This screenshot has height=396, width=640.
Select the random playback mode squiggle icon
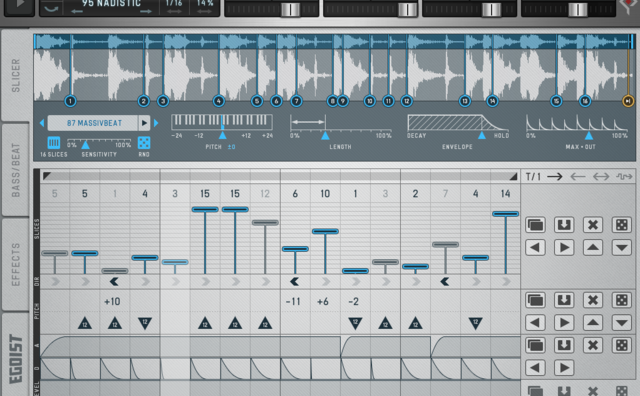pyautogui.click(x=624, y=177)
